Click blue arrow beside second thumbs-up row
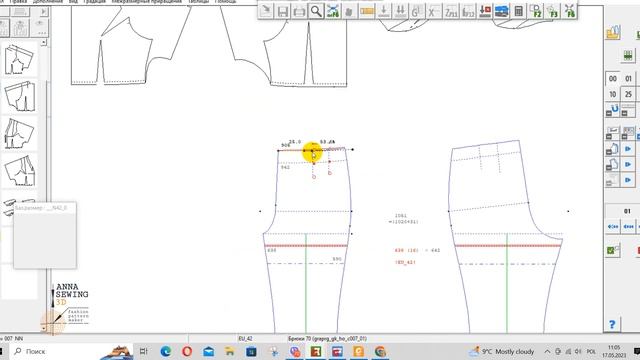Screen dimensions: 640x360 click(x=628, y=164)
